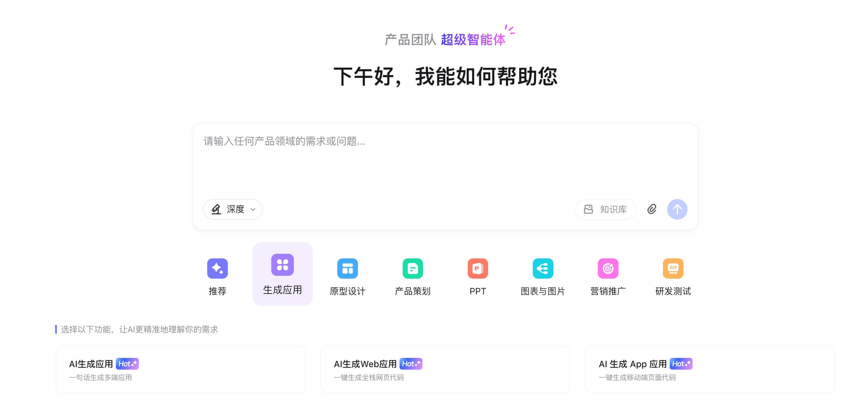Click the 产品团队 header text
Image resolution: width=868 pixels, height=413 pixels.
pos(411,39)
